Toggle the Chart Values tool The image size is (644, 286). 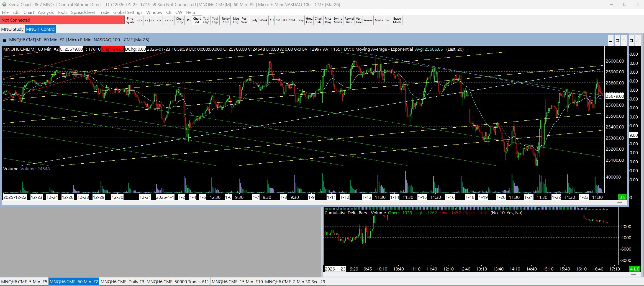coord(197,20)
